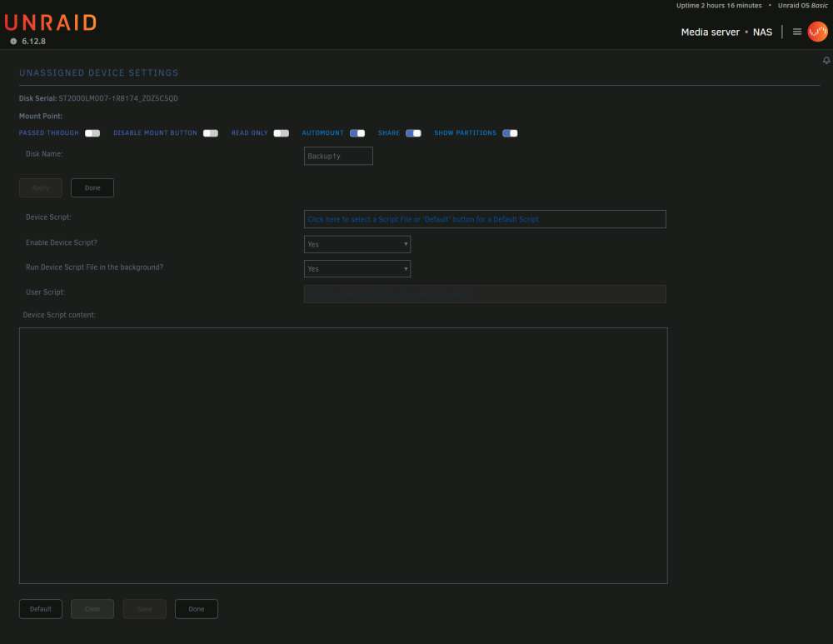The width and height of the screenshot is (833, 644).
Task: Open the notifications bell icon
Action: tap(826, 60)
